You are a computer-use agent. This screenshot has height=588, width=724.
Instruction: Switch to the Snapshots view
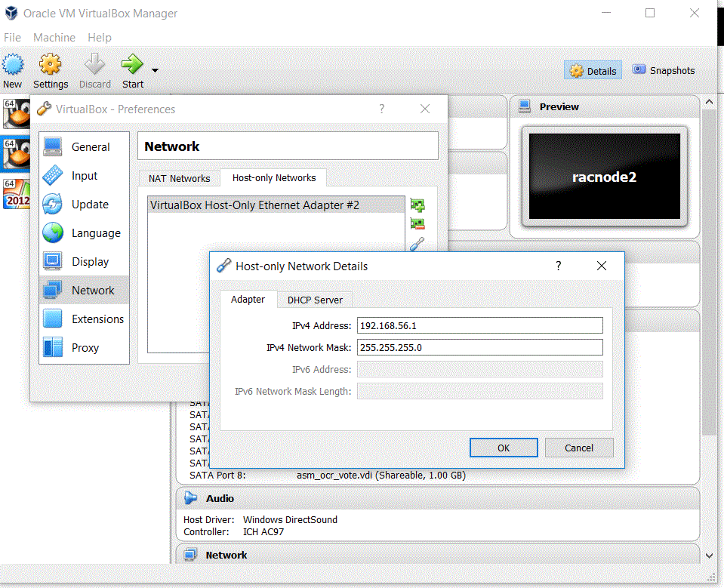pos(663,70)
